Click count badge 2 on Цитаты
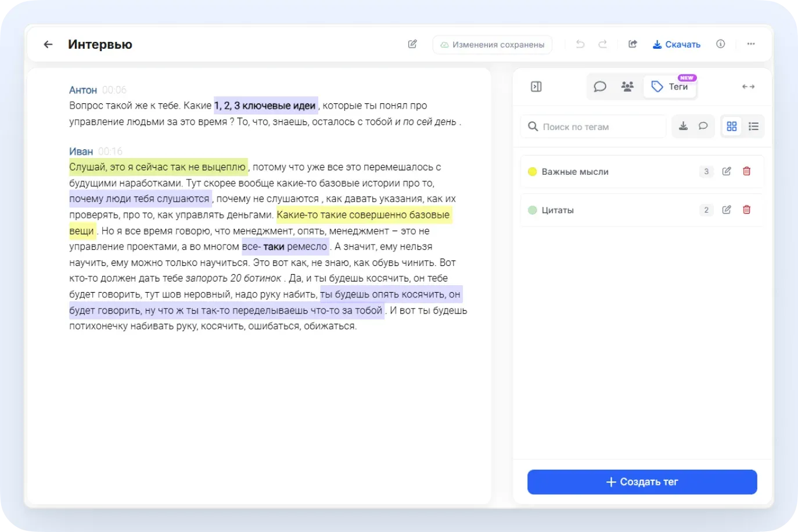The image size is (798, 532). tap(706, 210)
